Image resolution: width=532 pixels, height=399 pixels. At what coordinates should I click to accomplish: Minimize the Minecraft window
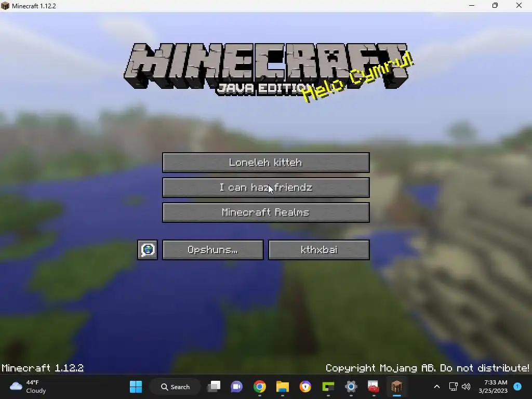click(472, 6)
